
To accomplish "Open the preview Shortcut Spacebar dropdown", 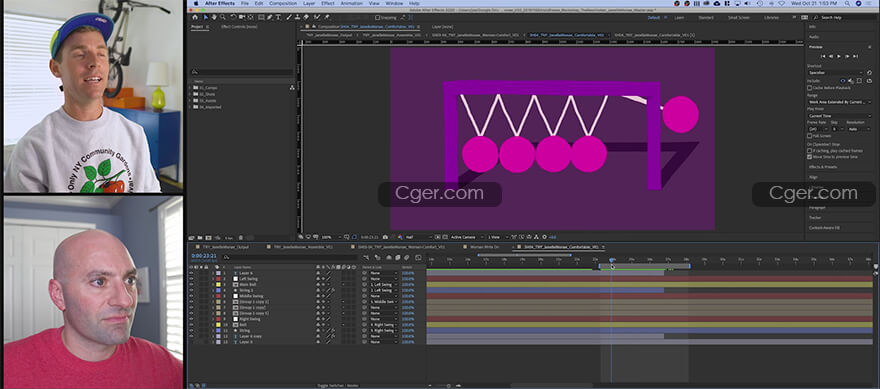I will [x=836, y=72].
